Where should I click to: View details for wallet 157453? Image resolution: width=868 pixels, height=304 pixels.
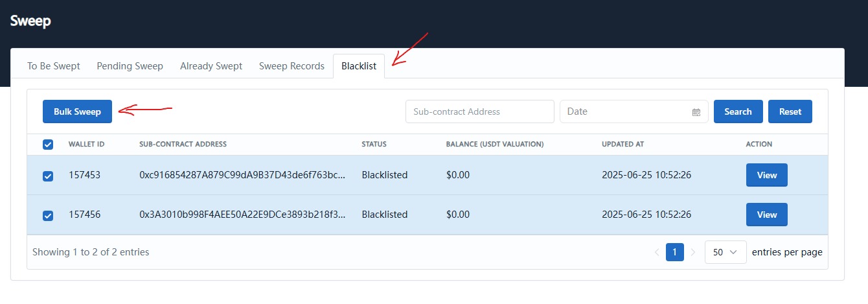pos(766,175)
